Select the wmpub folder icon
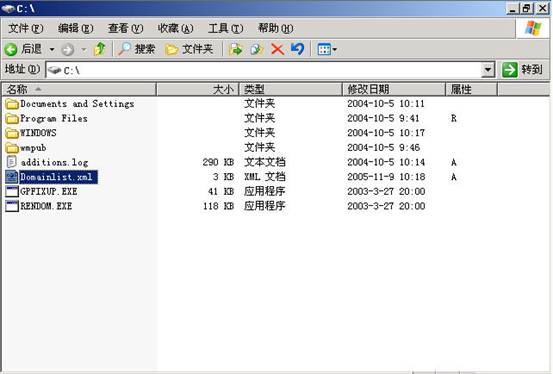This screenshot has width=553, height=374. tap(12, 147)
